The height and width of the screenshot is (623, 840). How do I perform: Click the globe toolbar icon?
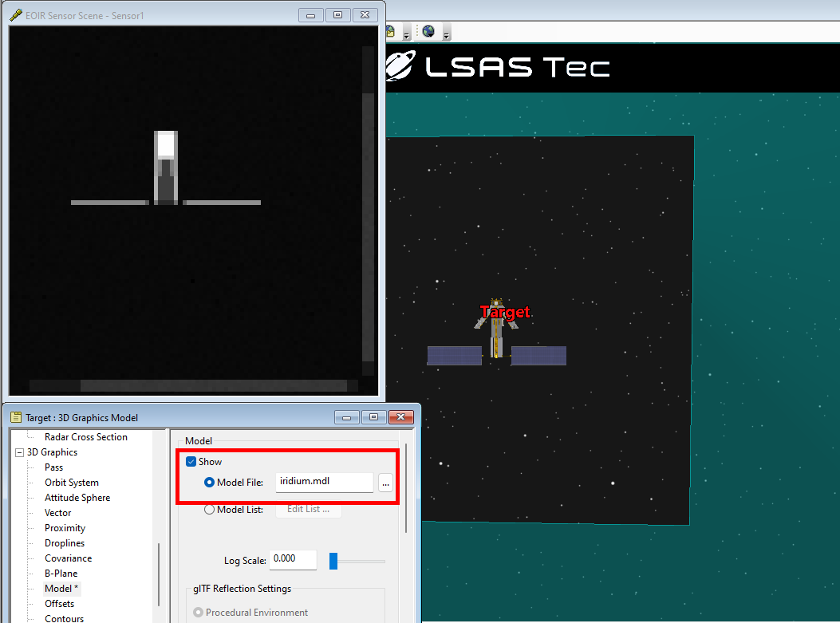pos(428,31)
